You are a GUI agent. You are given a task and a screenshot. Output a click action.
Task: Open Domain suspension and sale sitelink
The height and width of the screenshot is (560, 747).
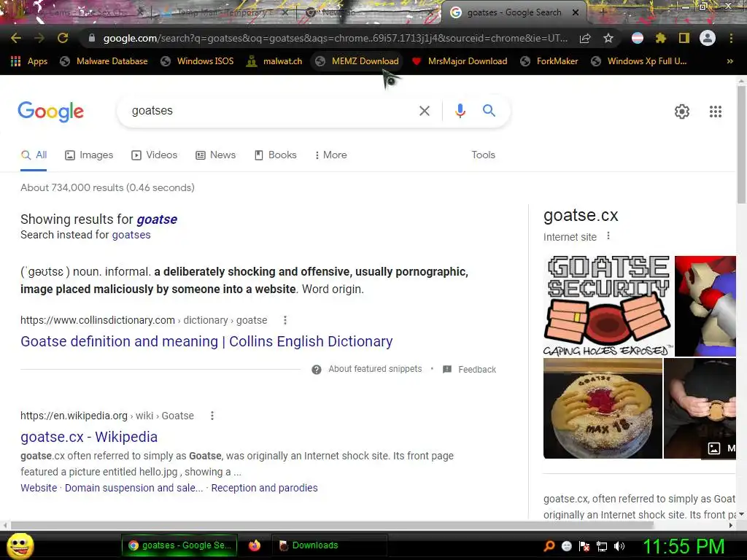click(134, 488)
